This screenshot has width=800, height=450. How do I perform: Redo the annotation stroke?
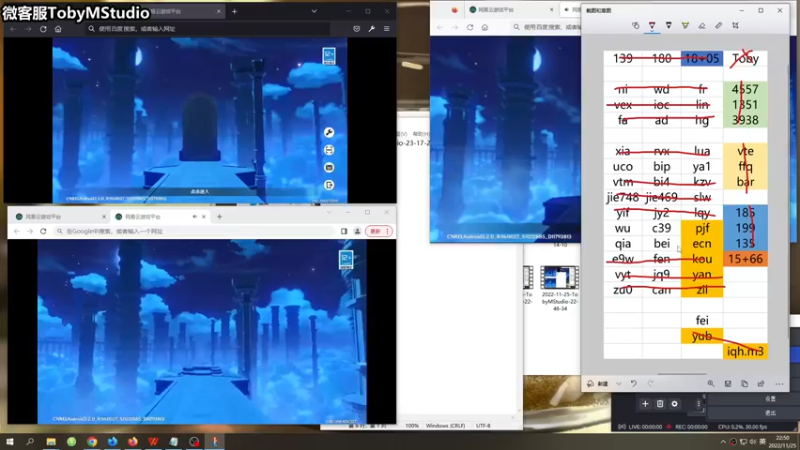(651, 384)
